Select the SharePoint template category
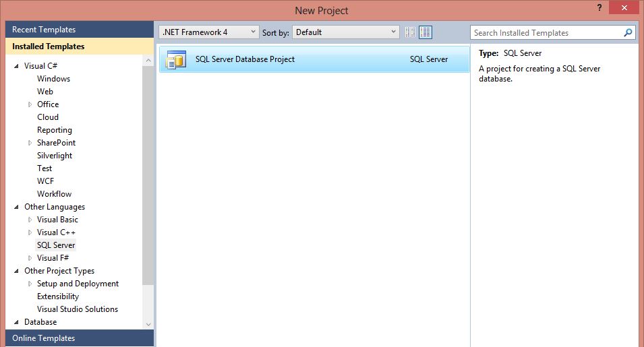The image size is (644, 347). tap(56, 143)
